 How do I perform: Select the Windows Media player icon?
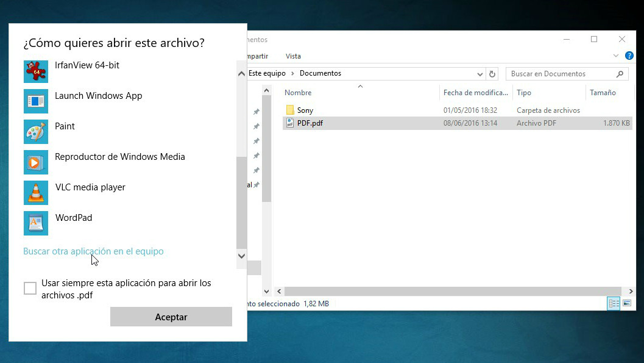pos(36,162)
